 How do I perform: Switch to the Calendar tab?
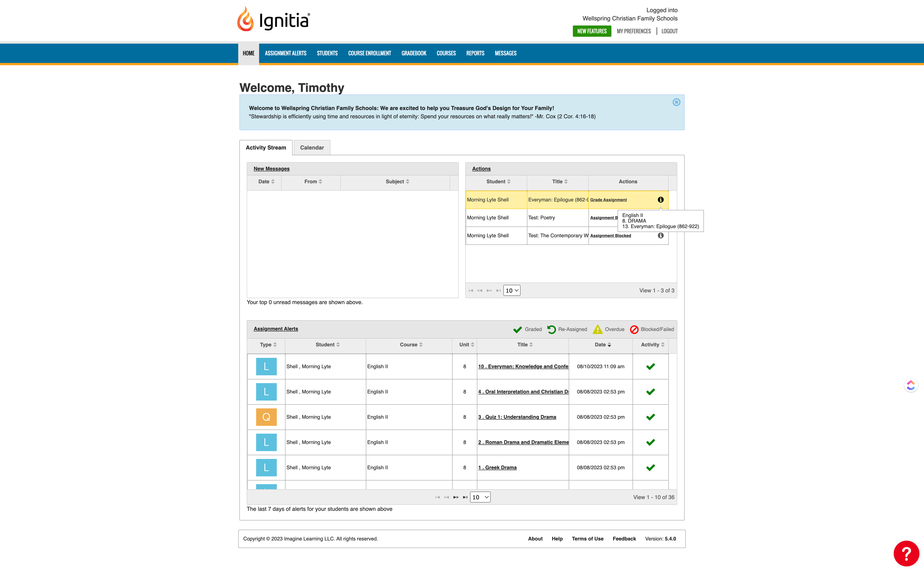tap(312, 148)
